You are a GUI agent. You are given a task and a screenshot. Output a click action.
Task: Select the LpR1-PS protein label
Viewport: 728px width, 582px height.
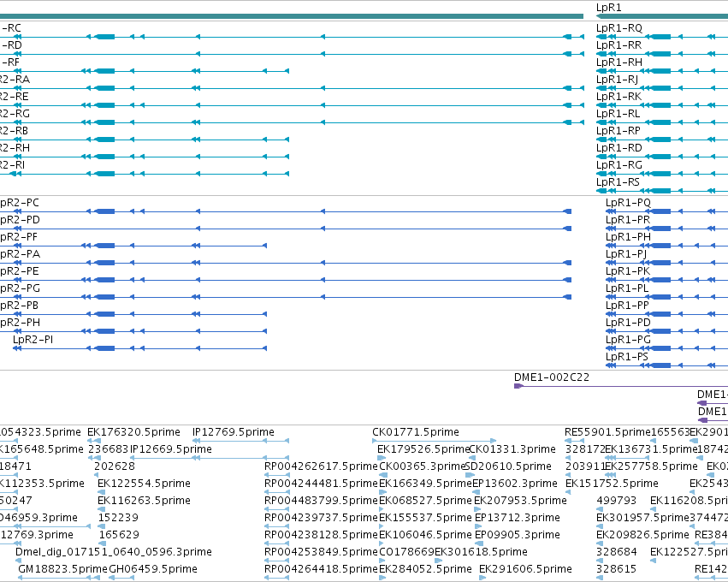coord(627,357)
